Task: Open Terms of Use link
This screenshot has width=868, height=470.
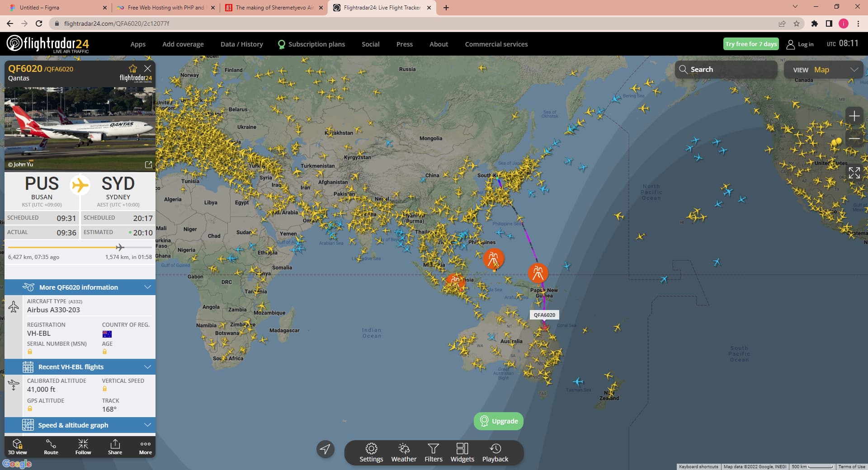Action: (852, 466)
